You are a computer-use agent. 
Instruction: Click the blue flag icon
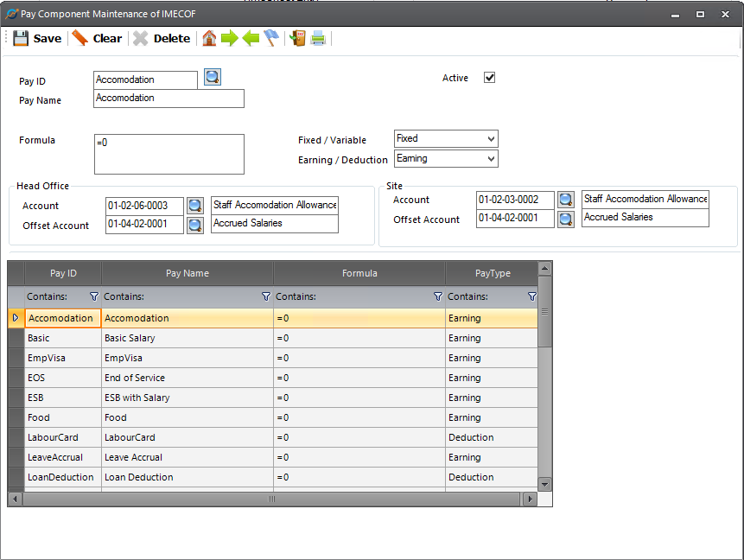point(271,38)
